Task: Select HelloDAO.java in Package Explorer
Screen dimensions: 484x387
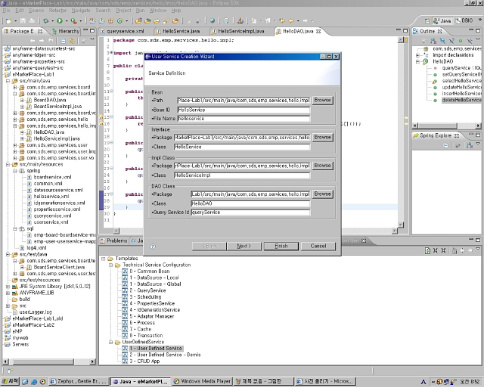Action: pyautogui.click(x=49, y=132)
